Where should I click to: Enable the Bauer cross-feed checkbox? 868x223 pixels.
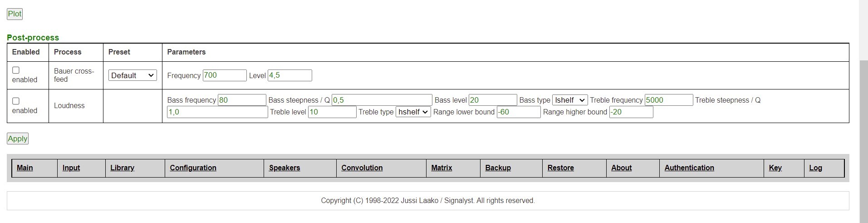pyautogui.click(x=16, y=70)
